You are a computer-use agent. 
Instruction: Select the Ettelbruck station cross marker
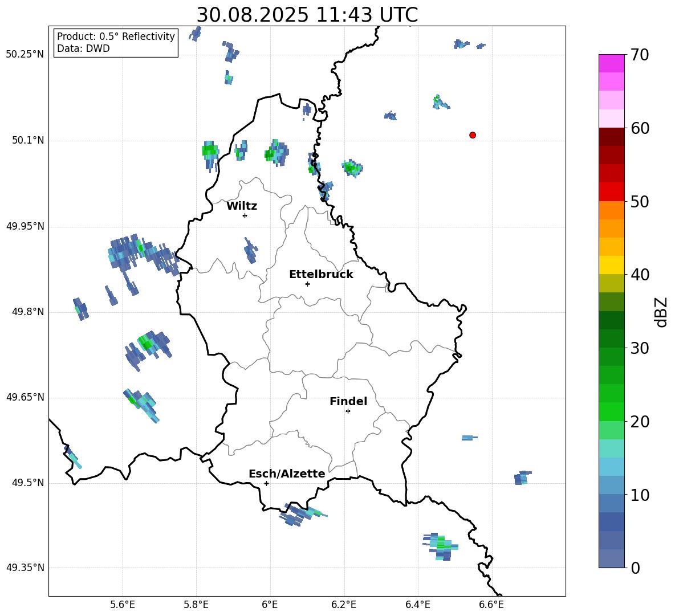pyautogui.click(x=307, y=284)
